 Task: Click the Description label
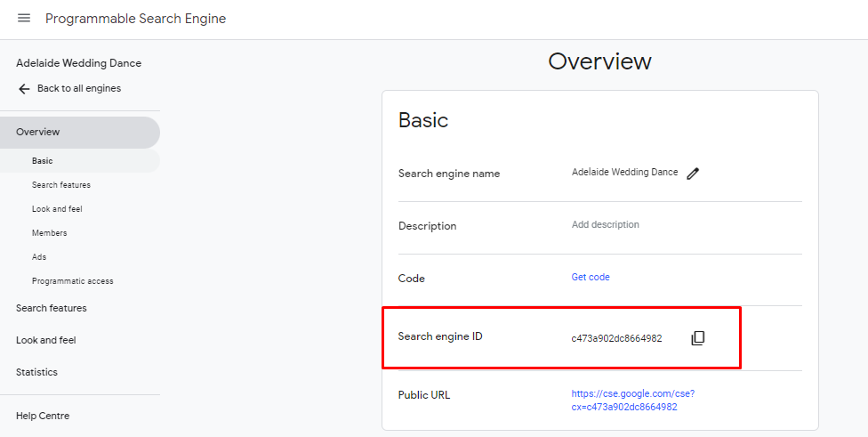(428, 226)
